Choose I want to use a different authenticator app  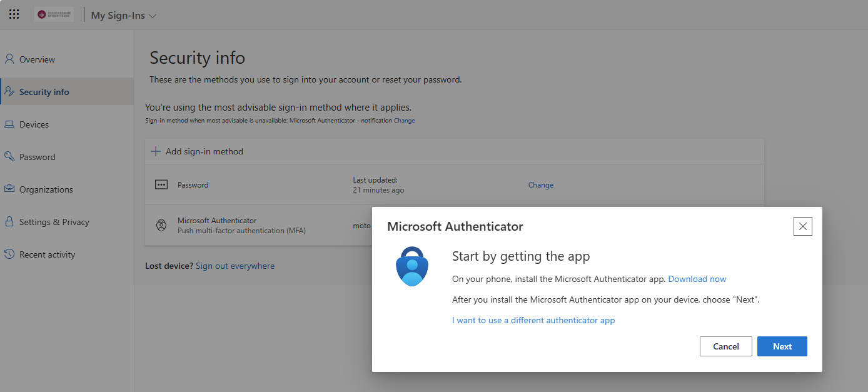pos(533,320)
